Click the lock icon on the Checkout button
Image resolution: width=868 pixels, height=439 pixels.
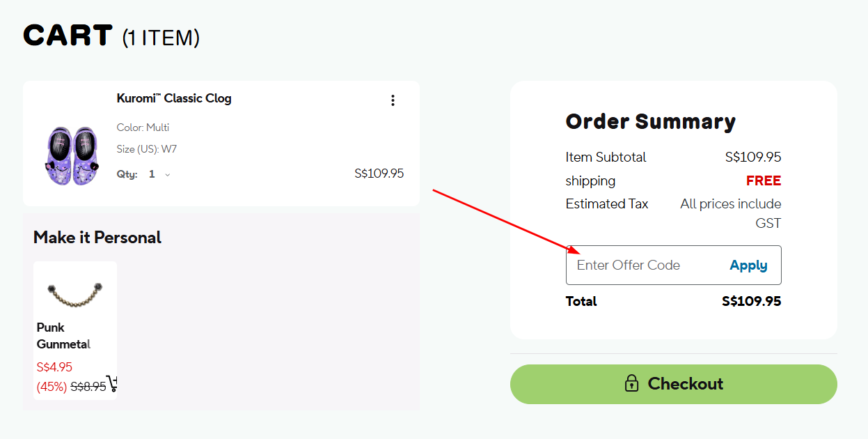[631, 383]
